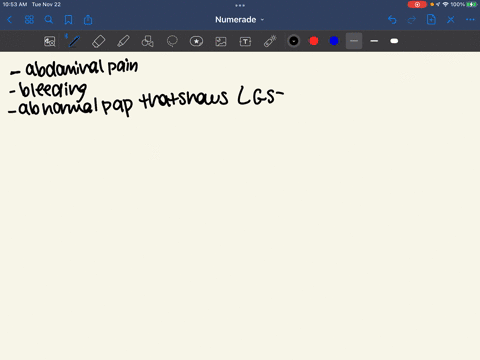The height and width of the screenshot is (360, 480).
Task: Tap the battery status indicator
Action: 472,4
